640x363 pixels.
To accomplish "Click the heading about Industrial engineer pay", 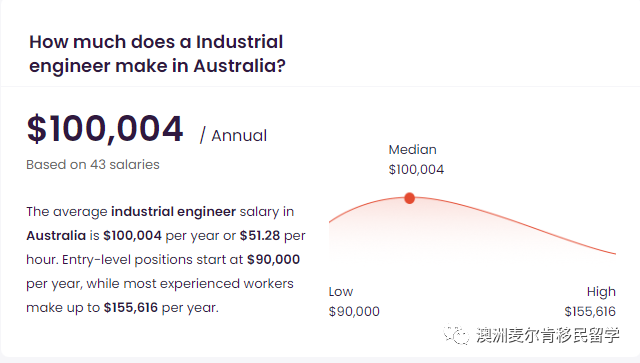I will [157, 53].
